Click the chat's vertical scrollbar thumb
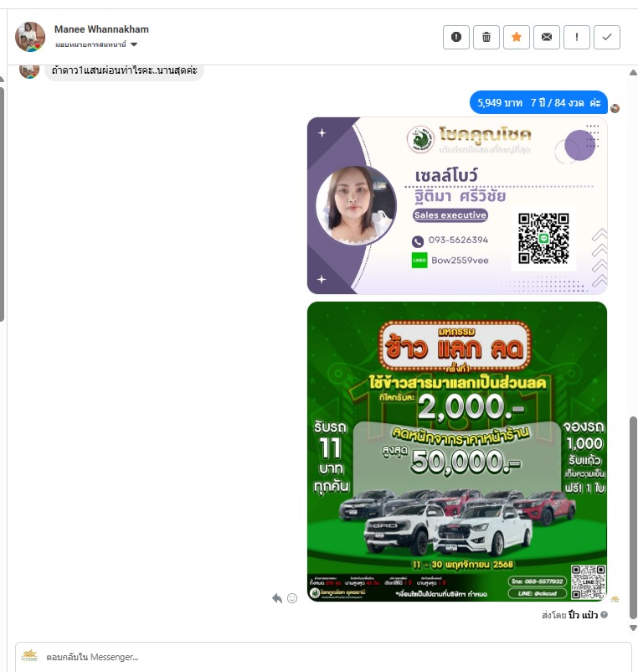The image size is (638, 672). click(633, 517)
